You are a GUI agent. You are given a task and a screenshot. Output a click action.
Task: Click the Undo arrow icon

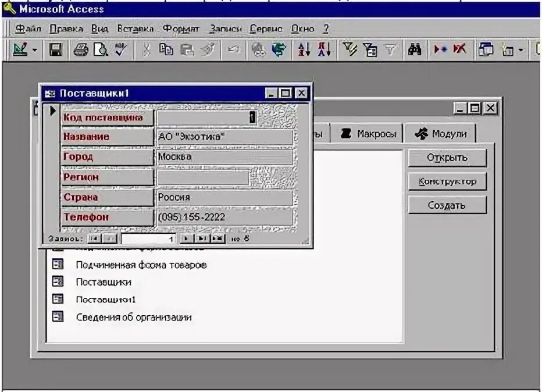(233, 50)
